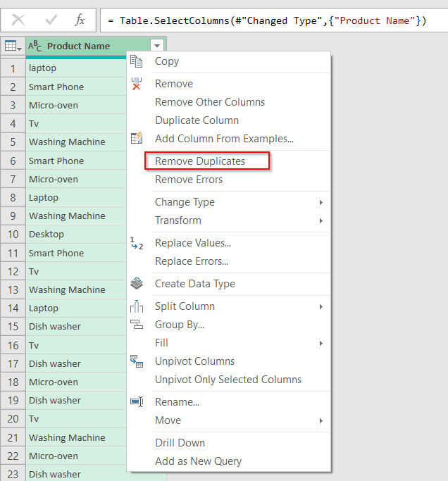The image size is (448, 481).
Task: Choose Duplicate Column
Action: 197,120
